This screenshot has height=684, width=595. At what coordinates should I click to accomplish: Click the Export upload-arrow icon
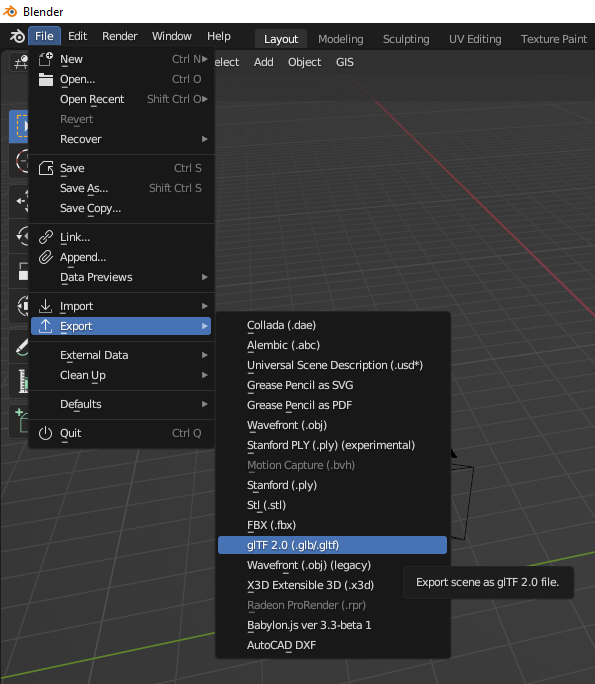[x=45, y=326]
